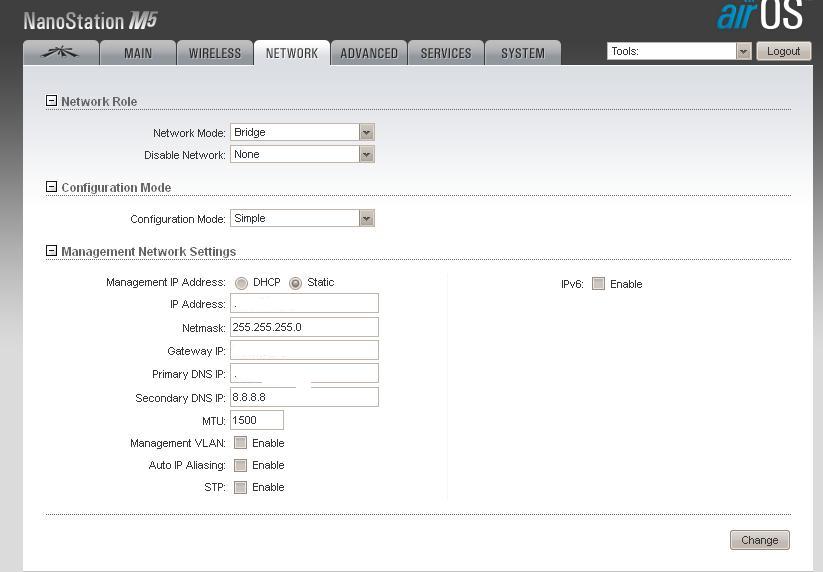
Task: Switch to the WIRELESS tab
Action: [x=215, y=53]
